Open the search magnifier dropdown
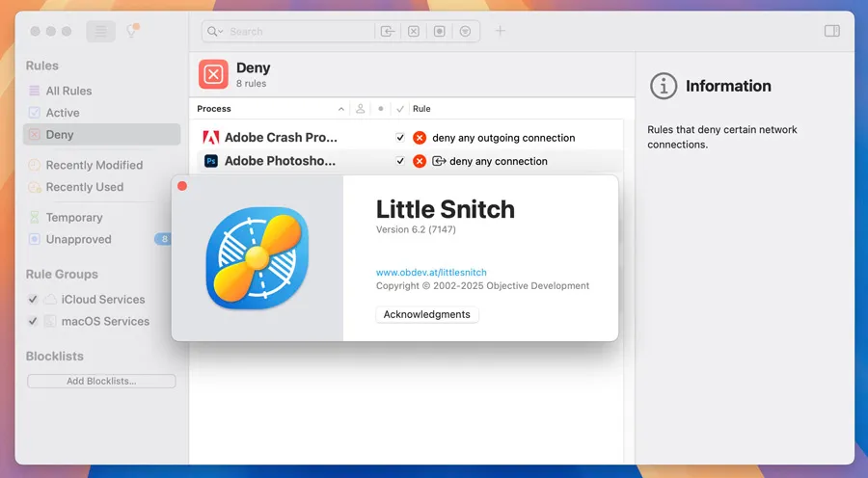This screenshot has width=868, height=478. pos(214,32)
